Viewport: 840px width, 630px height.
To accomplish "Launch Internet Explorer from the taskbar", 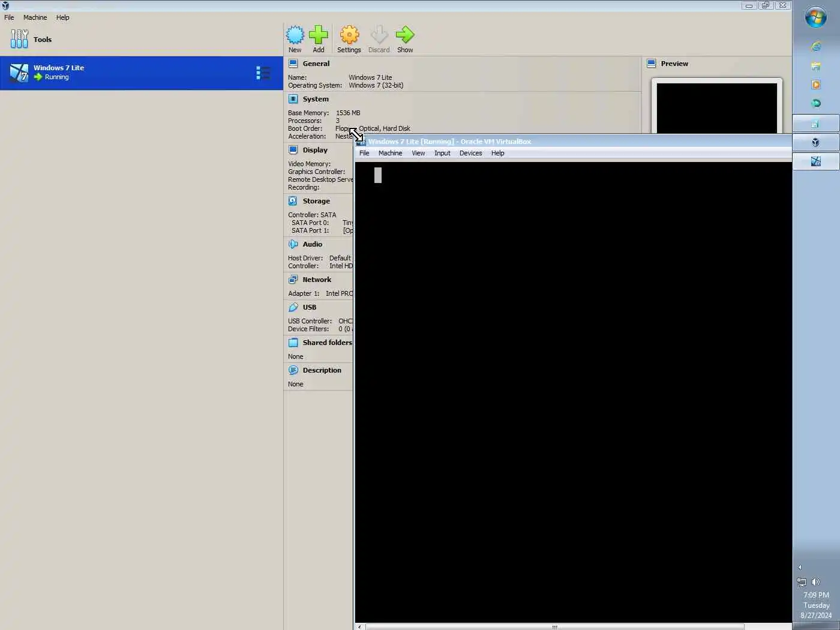I will tap(816, 46).
